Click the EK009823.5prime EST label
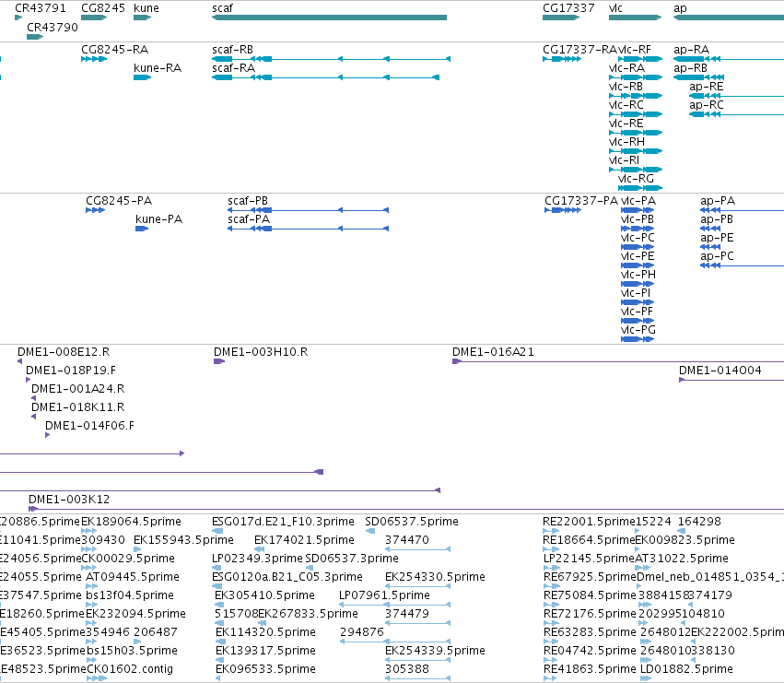 coord(685,540)
